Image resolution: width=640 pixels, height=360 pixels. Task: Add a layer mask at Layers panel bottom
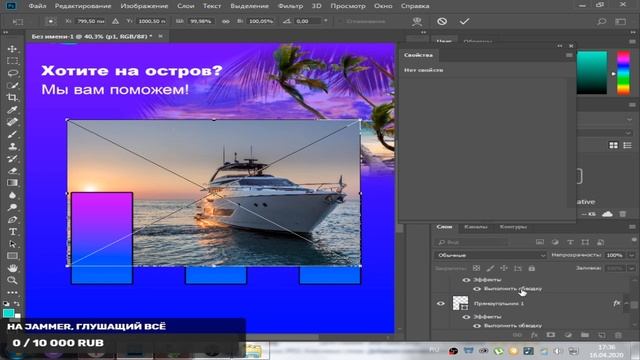(x=551, y=335)
